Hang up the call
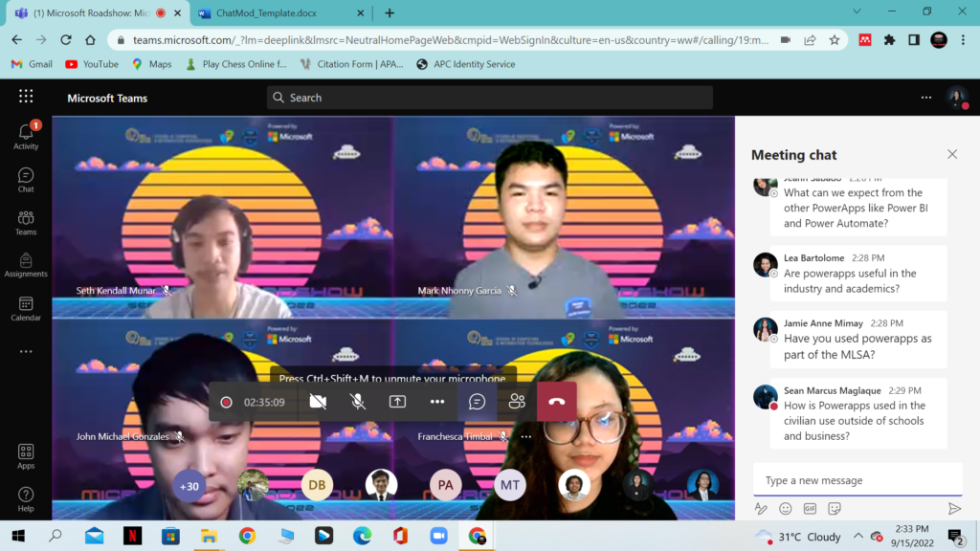The height and width of the screenshot is (551, 980). tap(556, 402)
